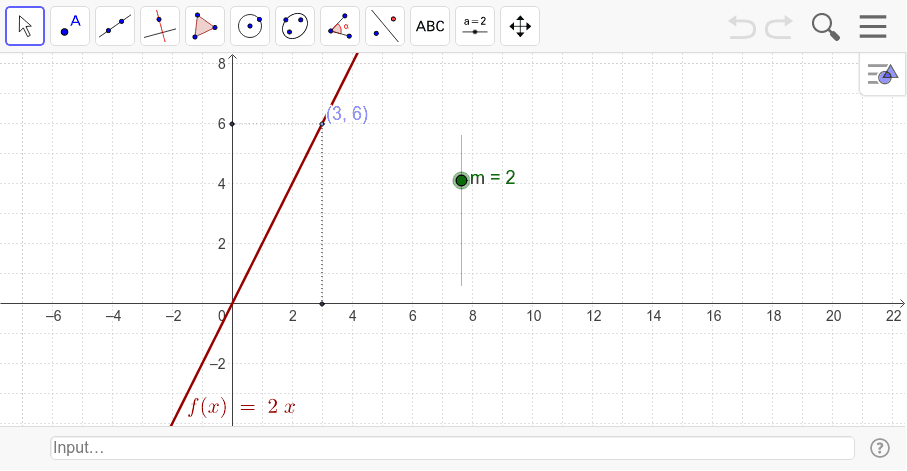
Task: Select the Angle tool
Action: (340, 26)
